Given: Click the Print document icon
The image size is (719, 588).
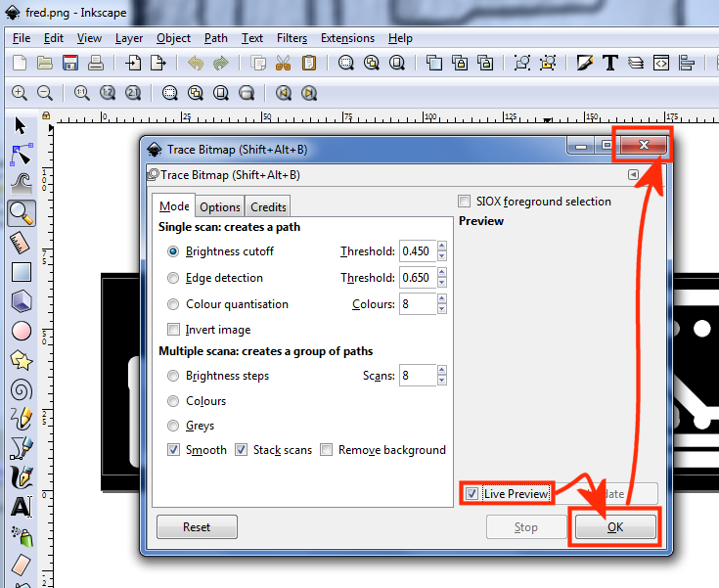Looking at the screenshot, I should click(96, 64).
